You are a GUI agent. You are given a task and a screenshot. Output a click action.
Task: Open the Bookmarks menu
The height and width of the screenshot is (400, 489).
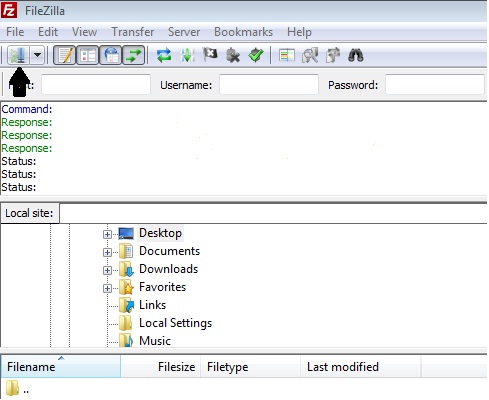pyautogui.click(x=244, y=32)
